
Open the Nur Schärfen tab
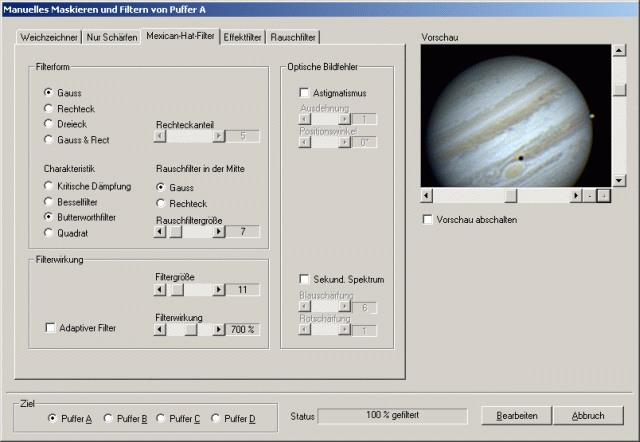coord(111,37)
